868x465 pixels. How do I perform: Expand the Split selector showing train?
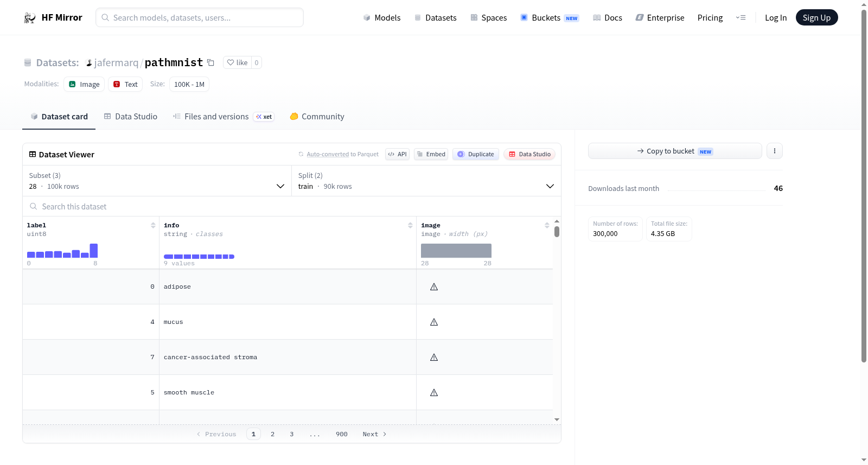426,181
